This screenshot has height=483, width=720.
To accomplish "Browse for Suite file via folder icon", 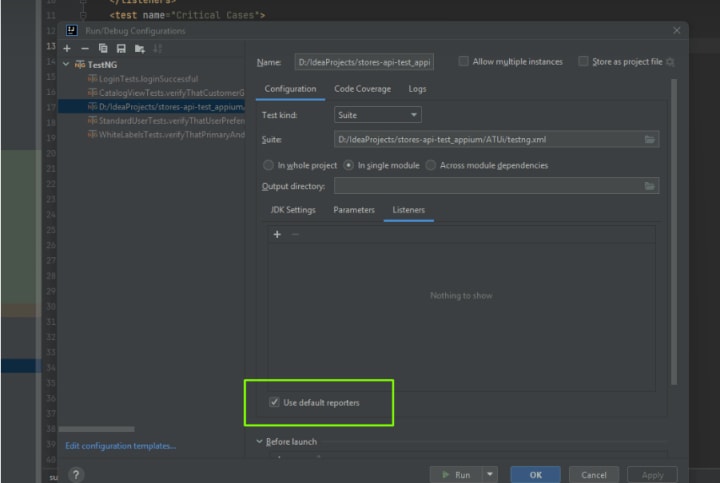I will point(649,140).
